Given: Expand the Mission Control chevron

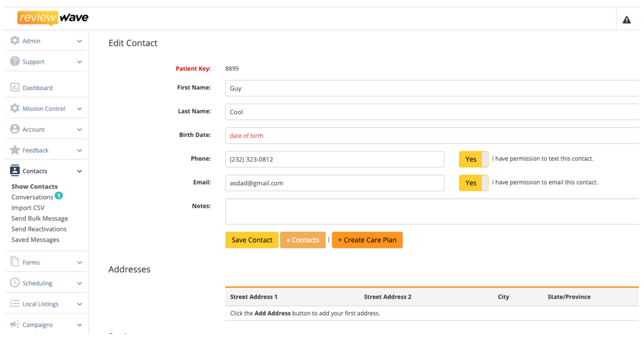Looking at the screenshot, I should click(x=80, y=109).
